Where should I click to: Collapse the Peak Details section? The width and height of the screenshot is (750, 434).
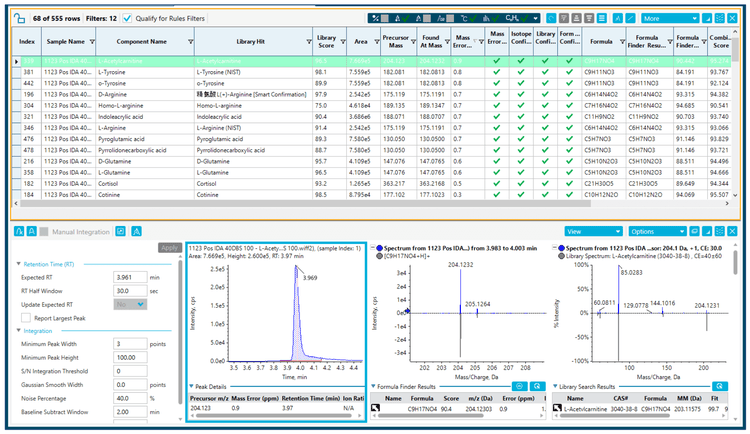tap(193, 385)
